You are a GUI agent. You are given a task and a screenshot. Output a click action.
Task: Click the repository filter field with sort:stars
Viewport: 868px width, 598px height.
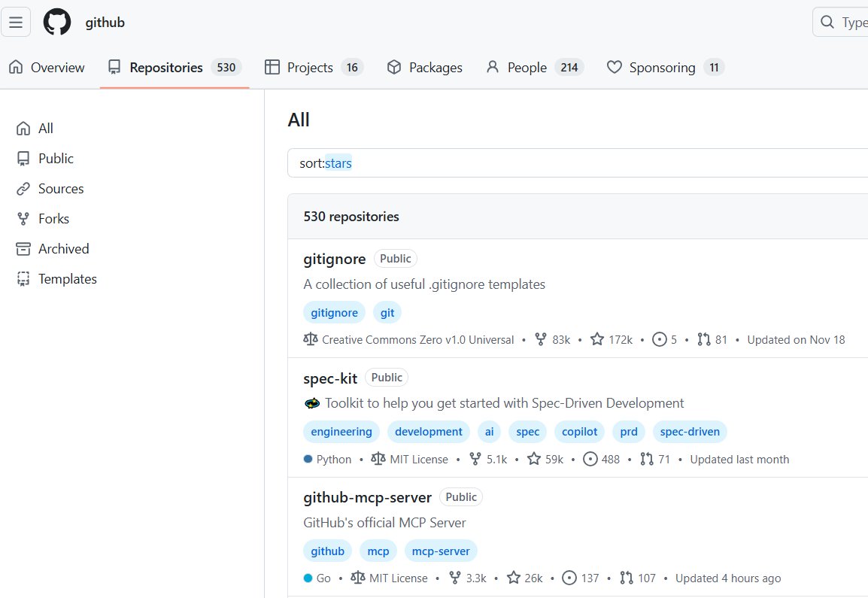(x=578, y=162)
